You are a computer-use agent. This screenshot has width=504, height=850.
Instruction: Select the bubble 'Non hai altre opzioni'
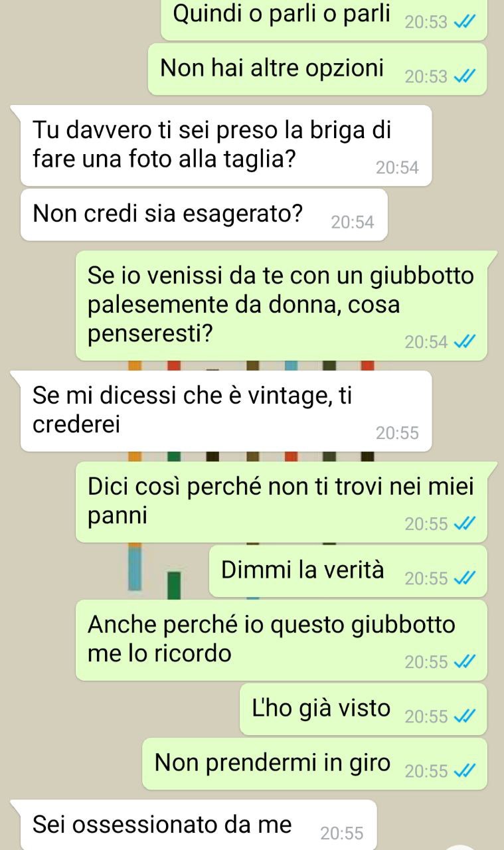pyautogui.click(x=317, y=69)
